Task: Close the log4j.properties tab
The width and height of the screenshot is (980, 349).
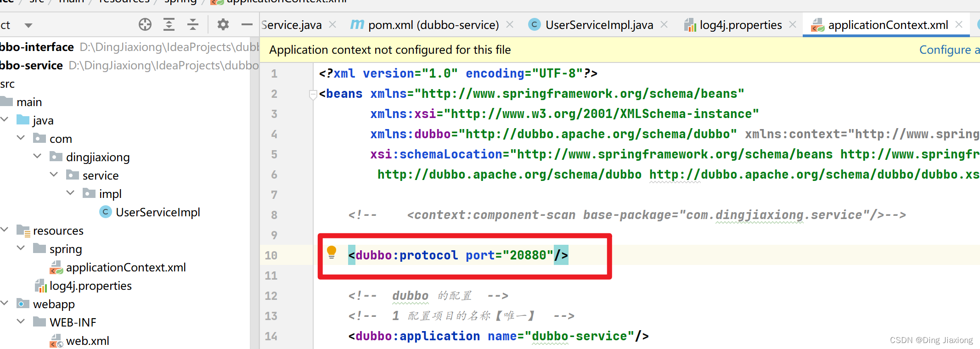Action: [x=793, y=24]
